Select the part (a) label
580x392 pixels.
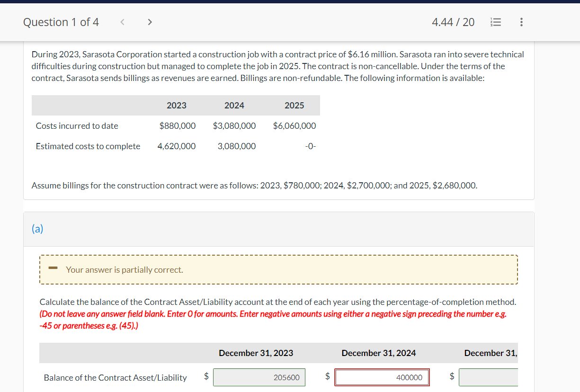coord(37,229)
